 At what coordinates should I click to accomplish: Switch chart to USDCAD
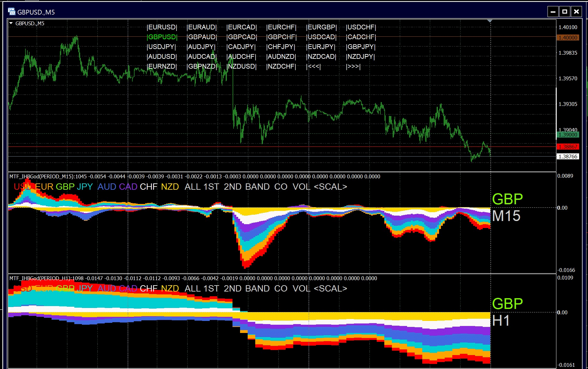[321, 37]
